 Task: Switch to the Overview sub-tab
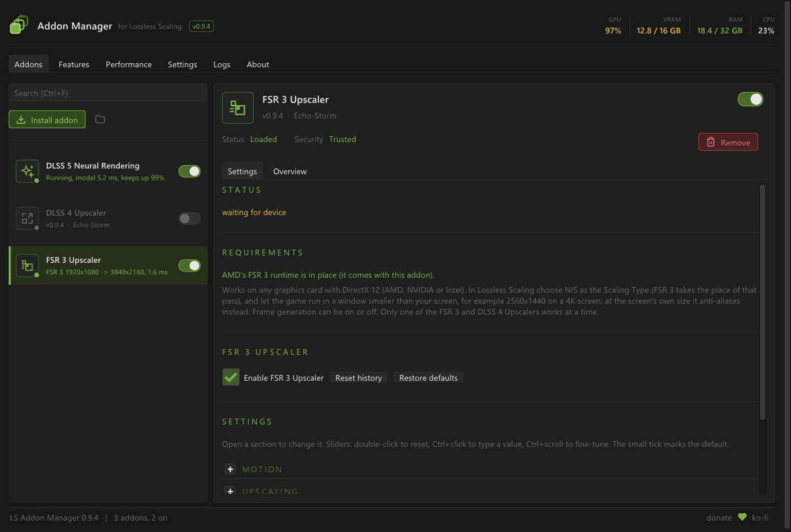point(290,171)
